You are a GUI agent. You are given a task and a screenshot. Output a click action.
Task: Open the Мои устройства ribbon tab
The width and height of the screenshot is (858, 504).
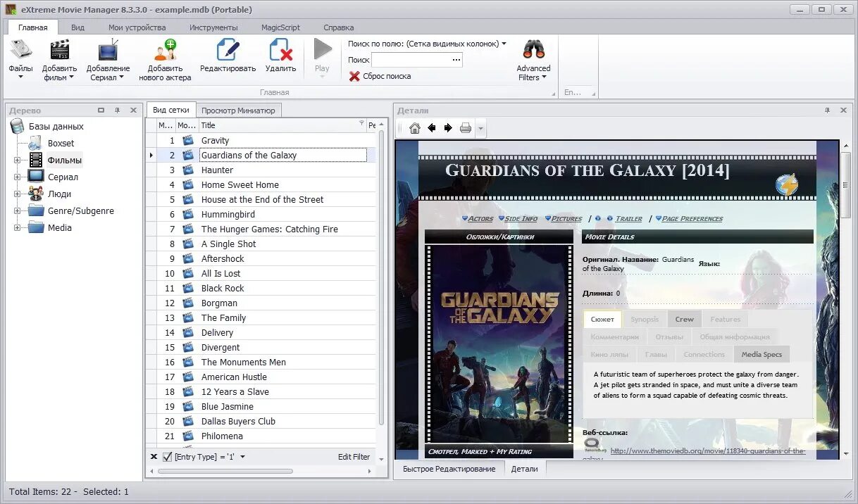pyautogui.click(x=137, y=27)
